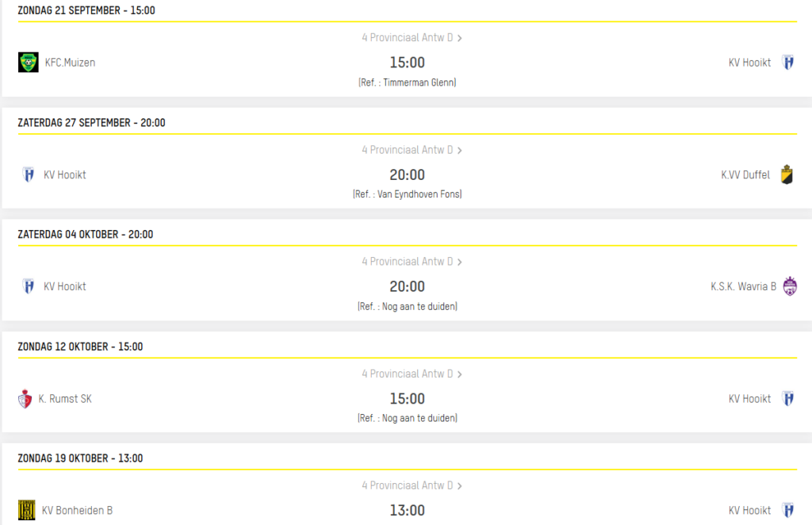
Task: Click the KV Bonheiden B striped logo
Action: coord(26,510)
